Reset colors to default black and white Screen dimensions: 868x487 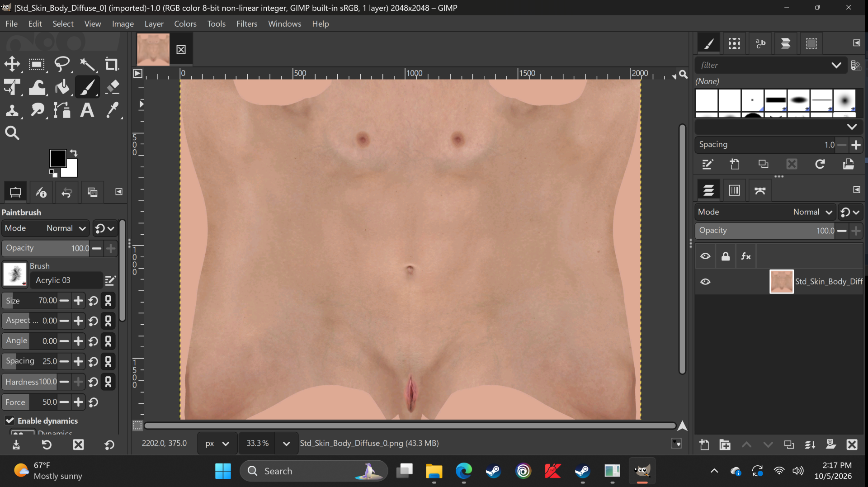pos(53,173)
